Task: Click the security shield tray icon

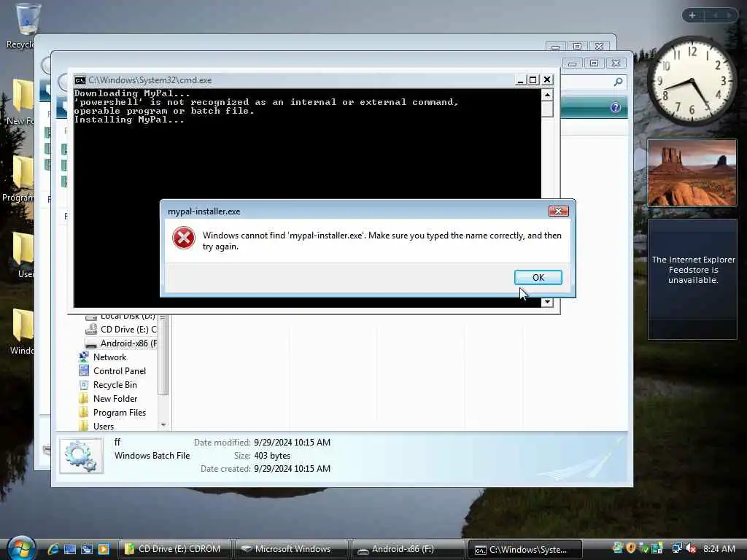Action: coord(631,548)
